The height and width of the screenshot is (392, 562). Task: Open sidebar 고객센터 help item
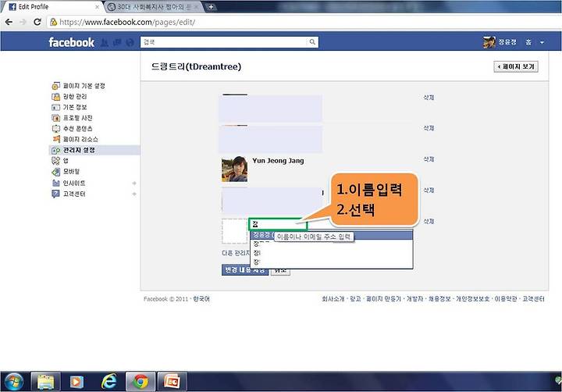69,194
